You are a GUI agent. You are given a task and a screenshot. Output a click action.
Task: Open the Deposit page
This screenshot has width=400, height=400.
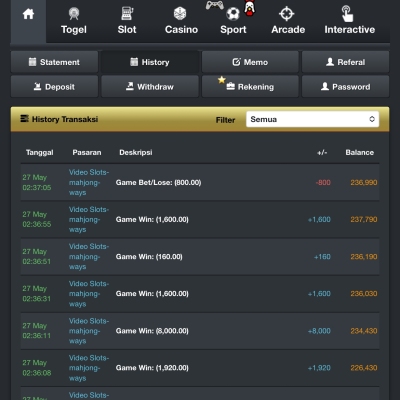pyautogui.click(x=55, y=87)
